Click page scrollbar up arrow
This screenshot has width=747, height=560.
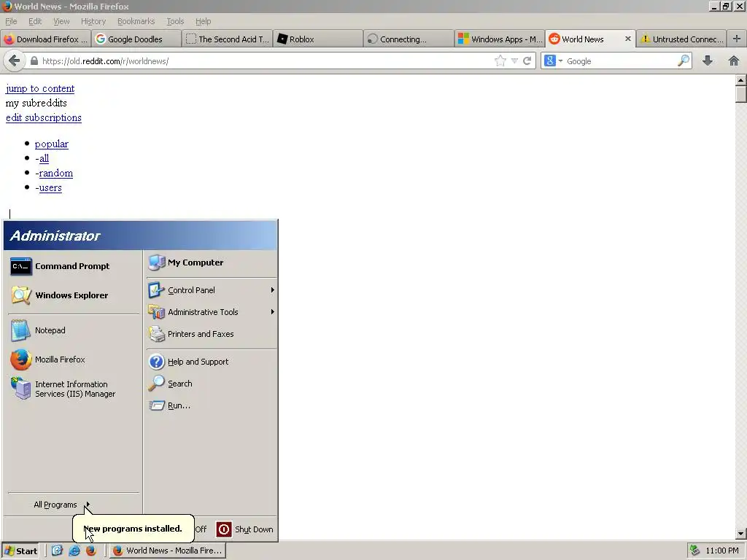(x=741, y=80)
